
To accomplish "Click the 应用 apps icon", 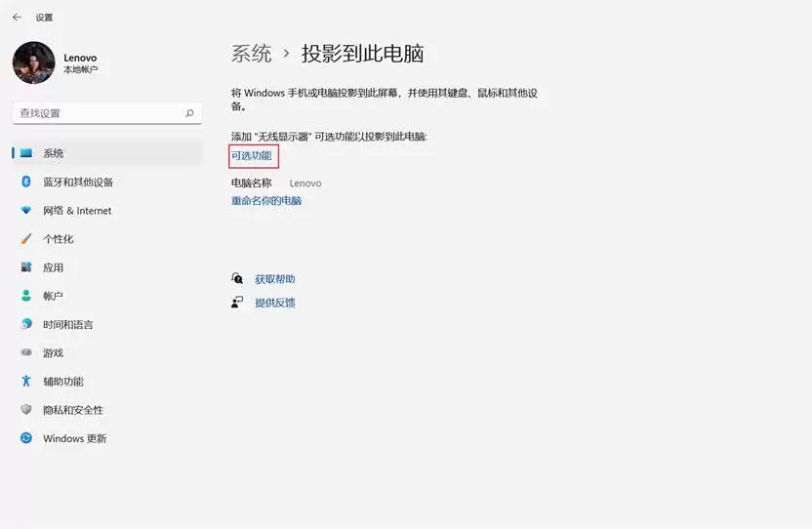I will point(26,266).
